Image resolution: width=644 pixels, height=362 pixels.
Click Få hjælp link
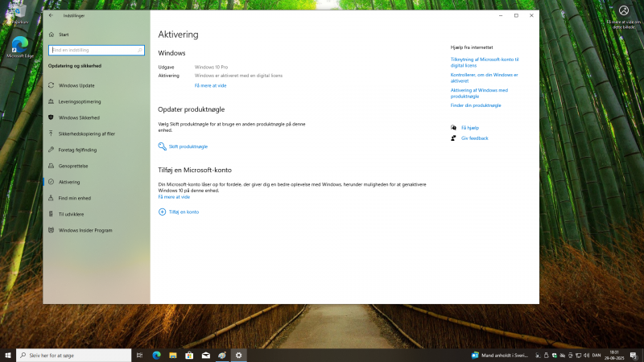(x=469, y=128)
